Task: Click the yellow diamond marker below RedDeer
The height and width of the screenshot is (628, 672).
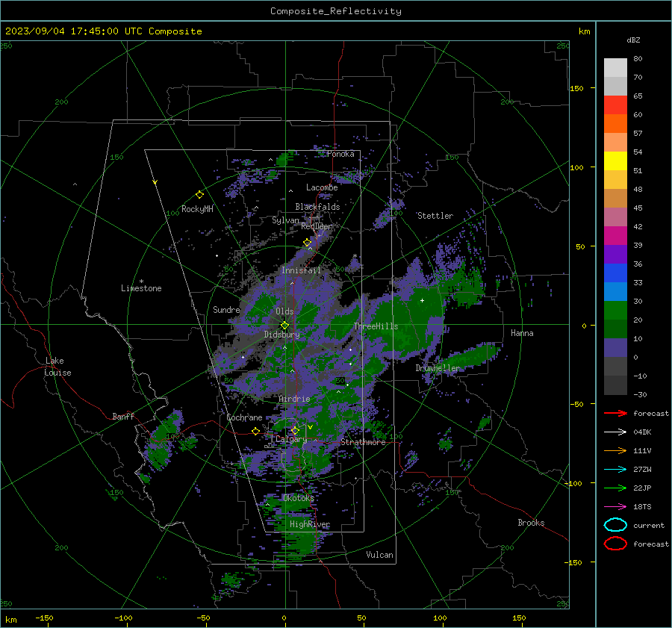Action: coord(307,243)
